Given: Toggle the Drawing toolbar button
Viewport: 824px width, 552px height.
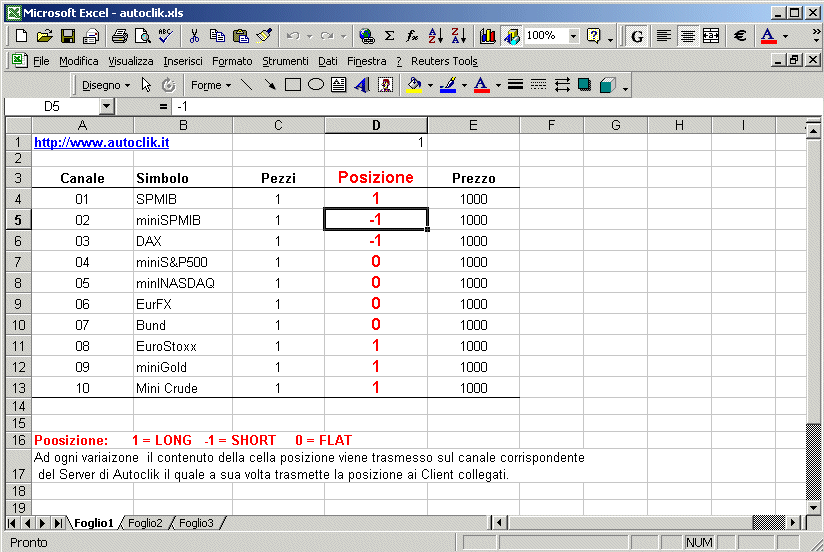Looking at the screenshot, I should (511, 36).
